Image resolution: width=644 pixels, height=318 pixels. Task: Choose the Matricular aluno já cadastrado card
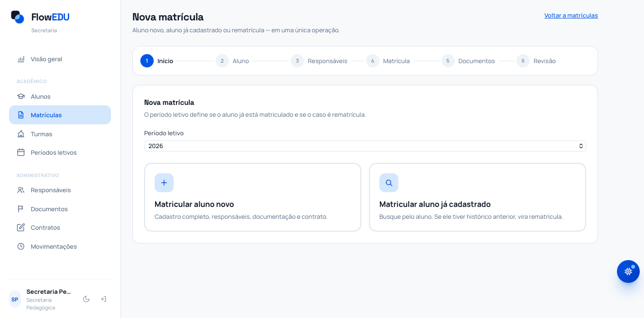pos(478,197)
